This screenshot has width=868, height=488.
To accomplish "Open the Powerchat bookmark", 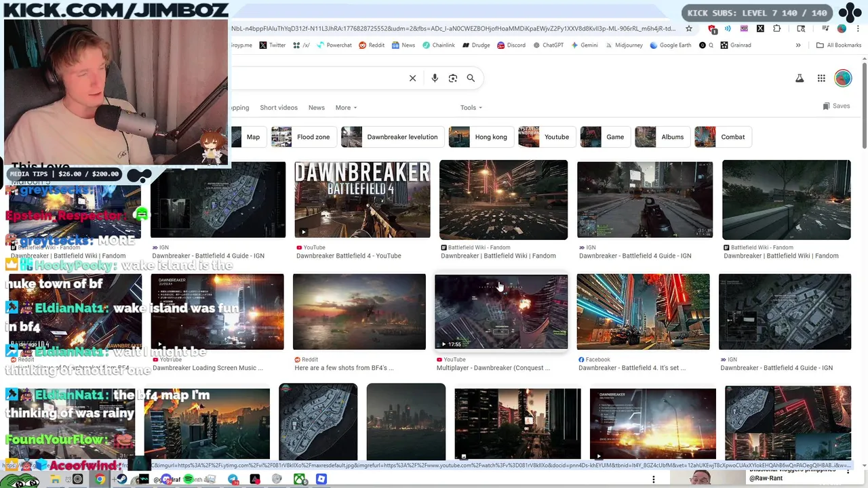I will pyautogui.click(x=333, y=45).
